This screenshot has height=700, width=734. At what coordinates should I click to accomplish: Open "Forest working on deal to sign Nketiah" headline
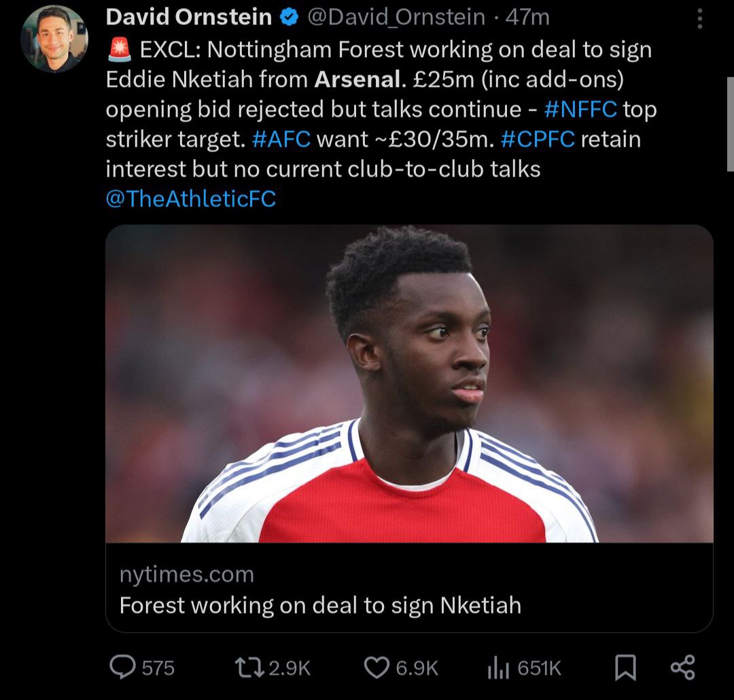320,605
